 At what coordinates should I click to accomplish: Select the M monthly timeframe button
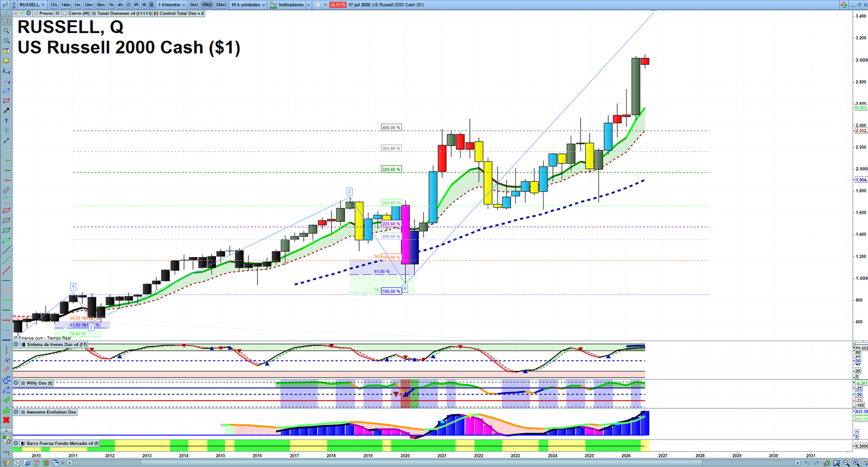(x=144, y=5)
